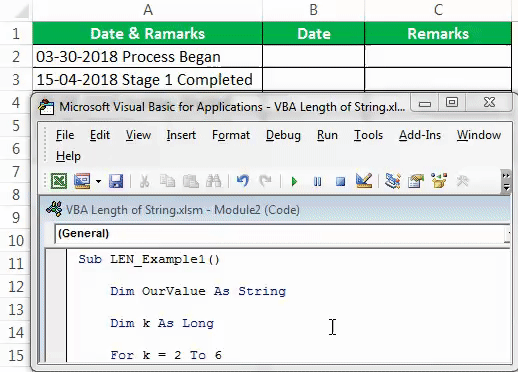Open the Object Browser icon
The image size is (518, 372).
tap(439, 181)
